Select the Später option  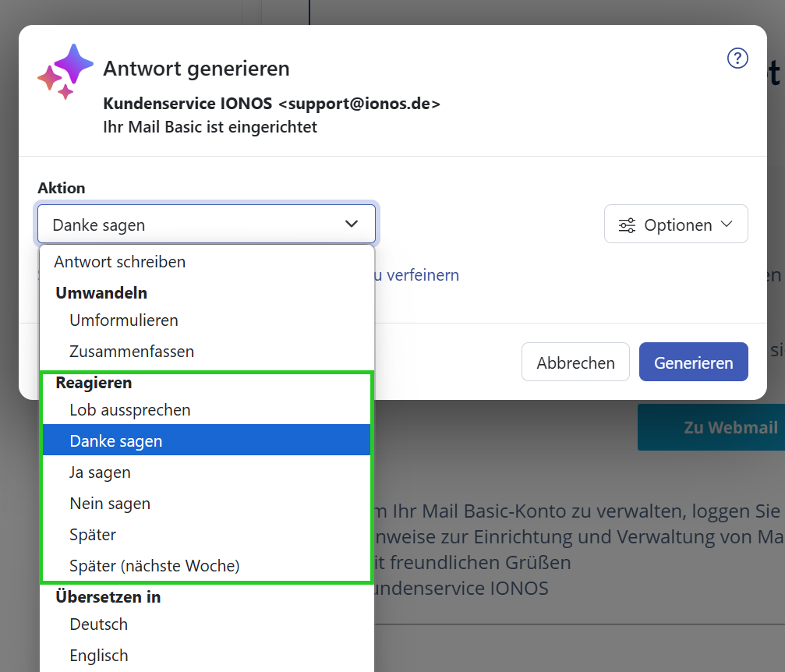(207, 534)
